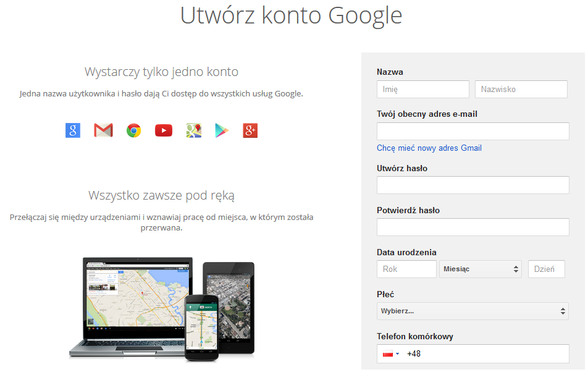Click the Rok birth year field
The width and height of the screenshot is (588, 372).
coord(406,269)
